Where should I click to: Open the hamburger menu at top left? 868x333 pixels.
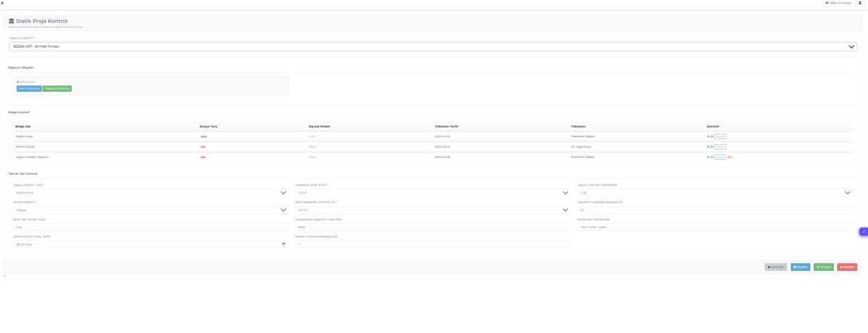[x=3, y=3]
